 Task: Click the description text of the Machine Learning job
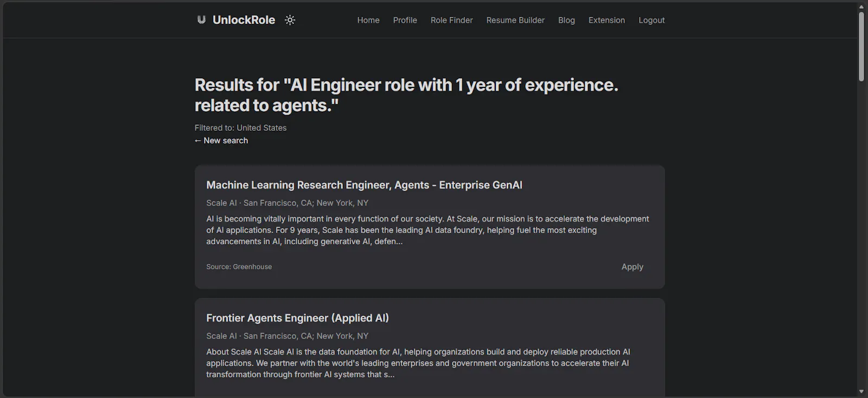click(427, 230)
